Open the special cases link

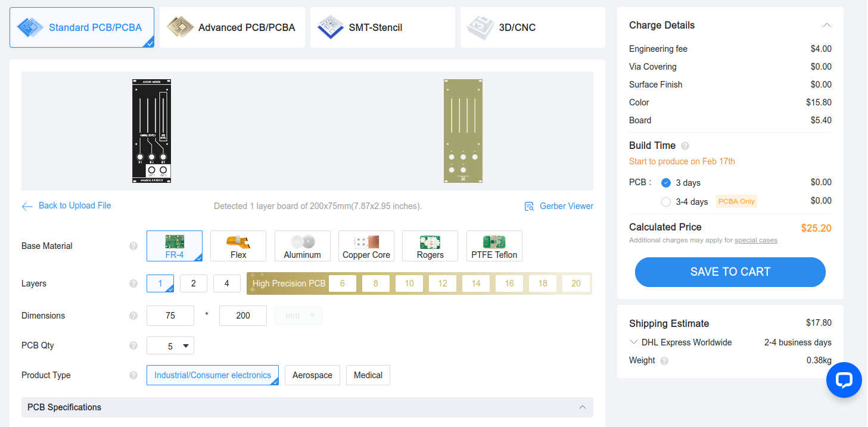coord(755,241)
